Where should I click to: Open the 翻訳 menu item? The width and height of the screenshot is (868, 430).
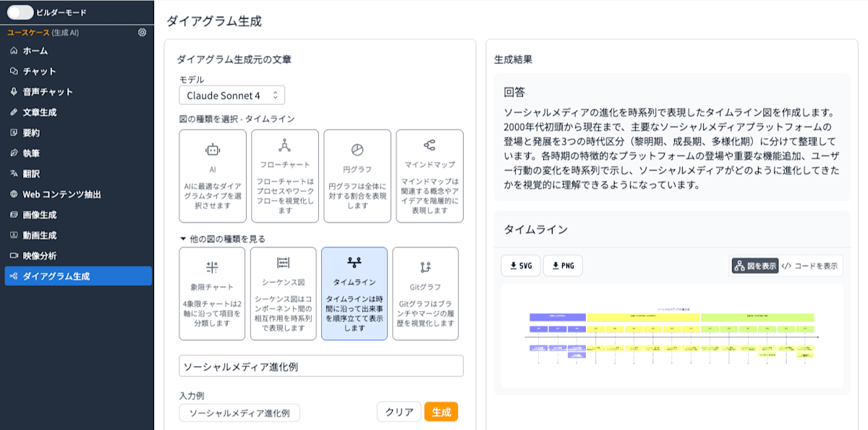click(78, 174)
